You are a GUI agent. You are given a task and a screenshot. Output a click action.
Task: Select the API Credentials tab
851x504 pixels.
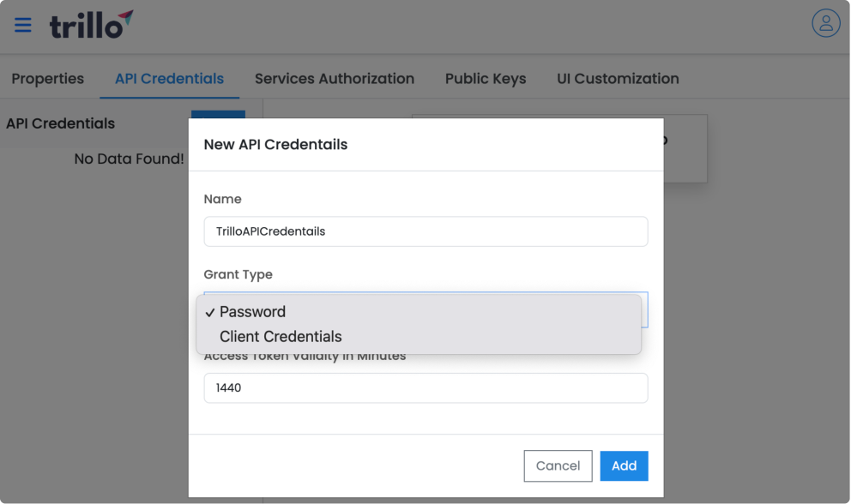(169, 79)
